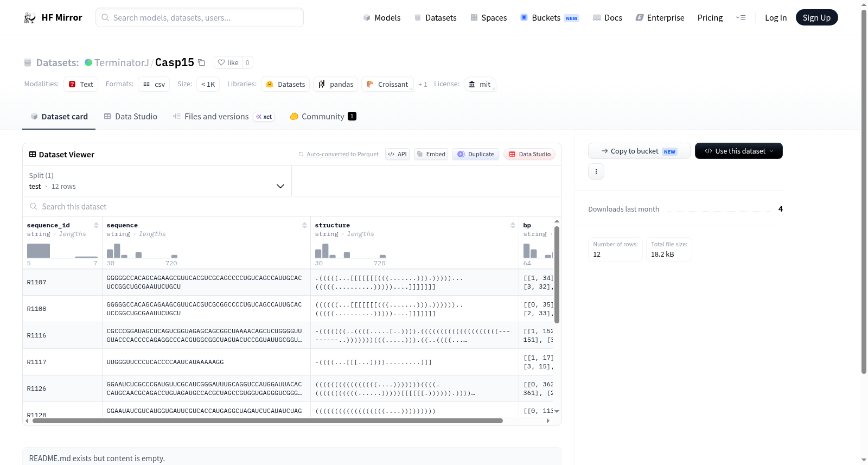Click the TerminatorJ avatar icon

[x=88, y=62]
